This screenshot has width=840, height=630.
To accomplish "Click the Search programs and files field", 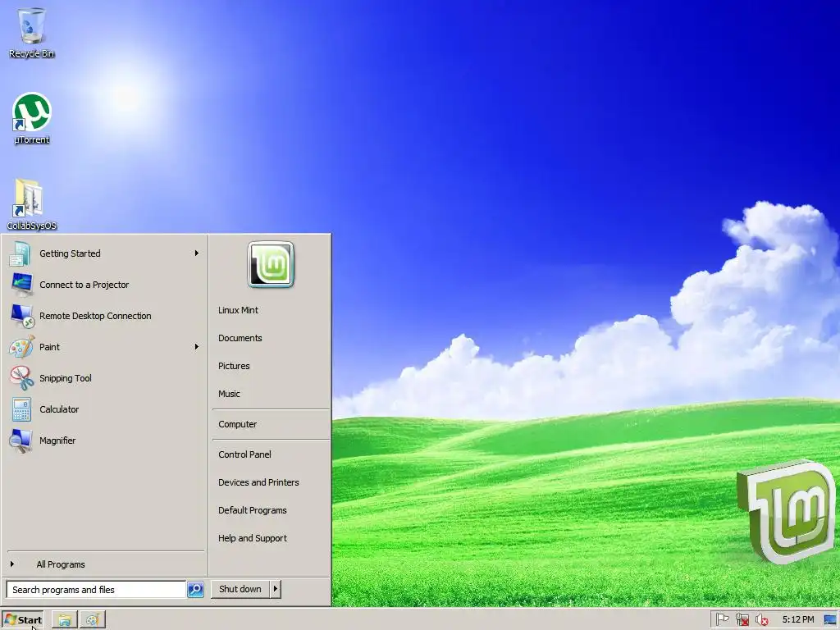I will pos(97,589).
